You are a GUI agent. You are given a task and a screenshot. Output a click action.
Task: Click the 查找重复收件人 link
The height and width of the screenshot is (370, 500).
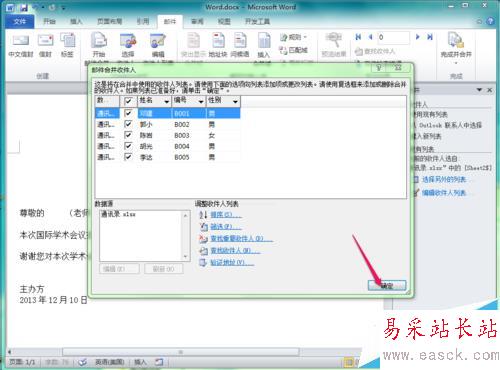[x=241, y=239]
